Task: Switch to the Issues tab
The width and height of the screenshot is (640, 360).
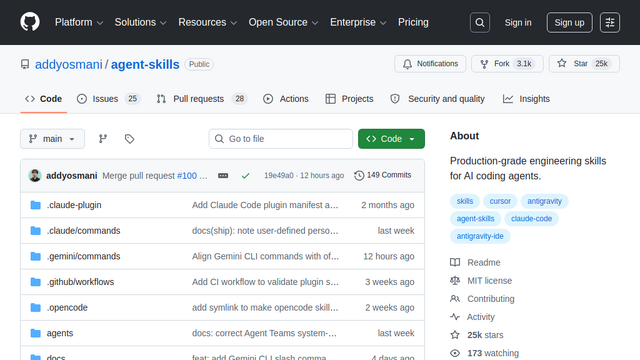Action: [109, 99]
